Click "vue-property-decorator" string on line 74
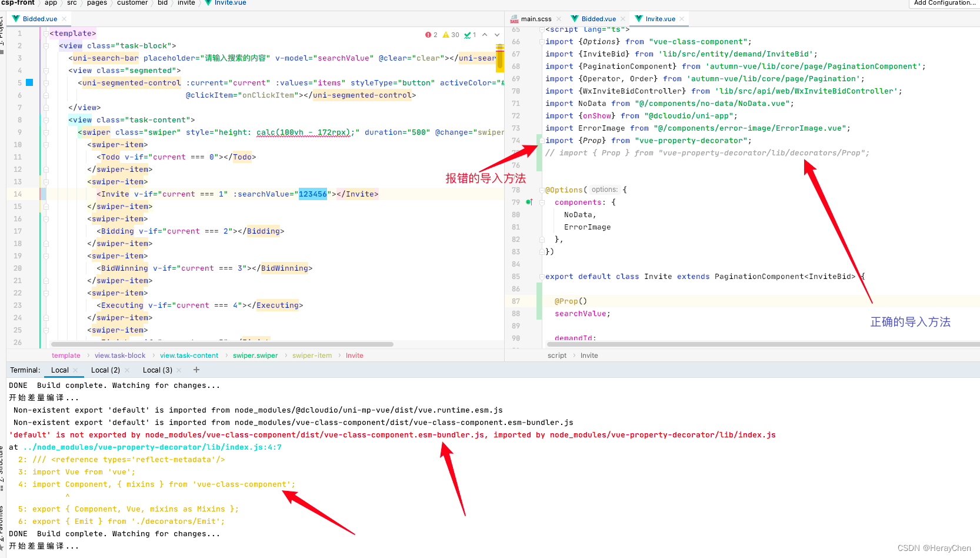Screen dimensions: 980x558 691,141
